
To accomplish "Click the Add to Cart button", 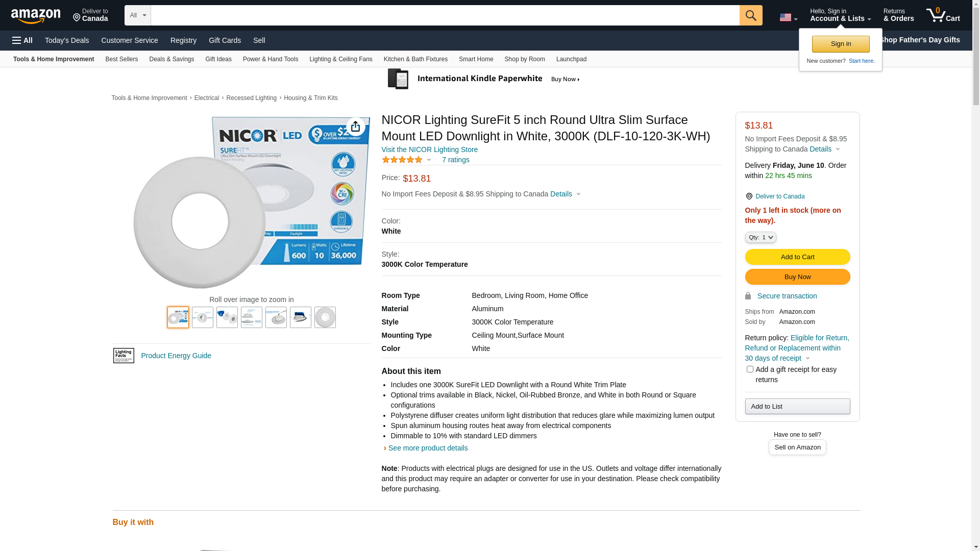I will tap(797, 257).
